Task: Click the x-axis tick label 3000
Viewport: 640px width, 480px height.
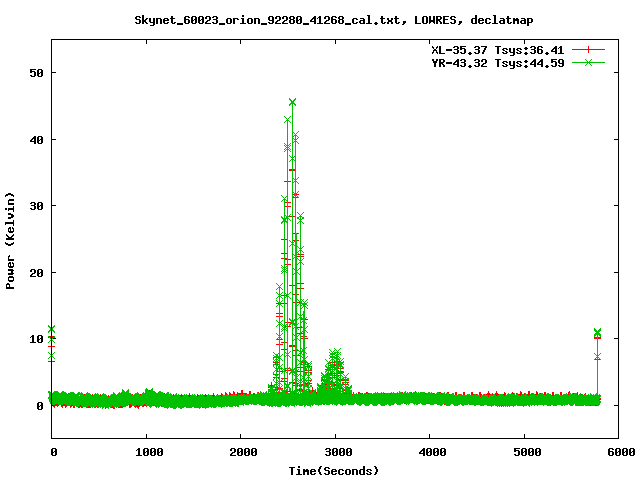Action: tap(338, 452)
